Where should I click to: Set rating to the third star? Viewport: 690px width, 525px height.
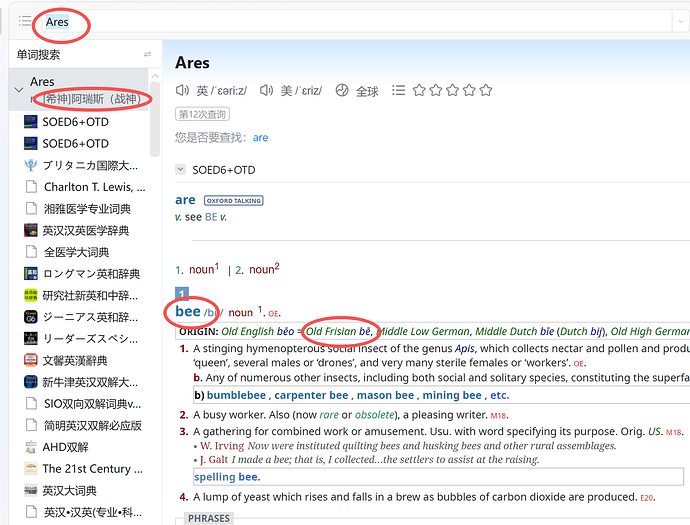[x=453, y=91]
